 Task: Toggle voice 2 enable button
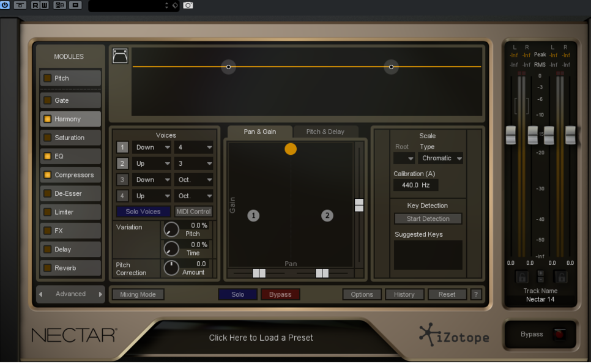click(x=122, y=163)
